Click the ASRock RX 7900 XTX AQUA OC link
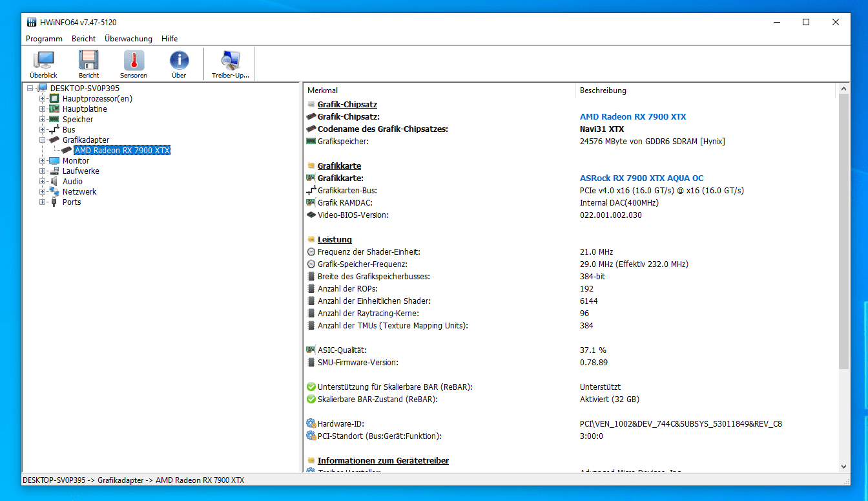868x501 pixels. pyautogui.click(x=642, y=178)
